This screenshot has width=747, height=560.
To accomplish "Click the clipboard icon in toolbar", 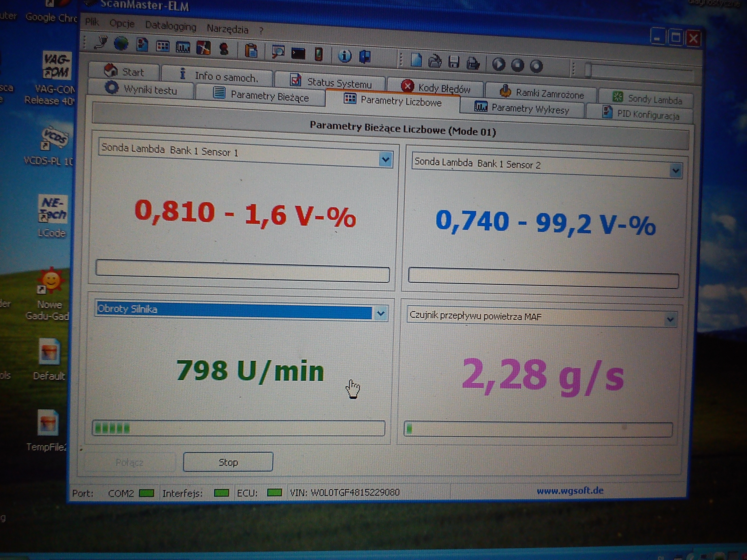I will click(x=251, y=51).
